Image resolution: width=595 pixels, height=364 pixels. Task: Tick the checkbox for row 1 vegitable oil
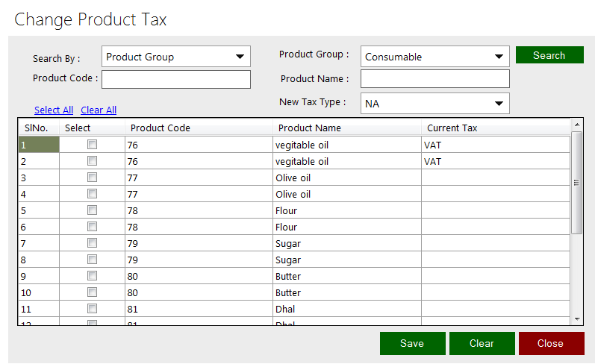[x=92, y=145]
